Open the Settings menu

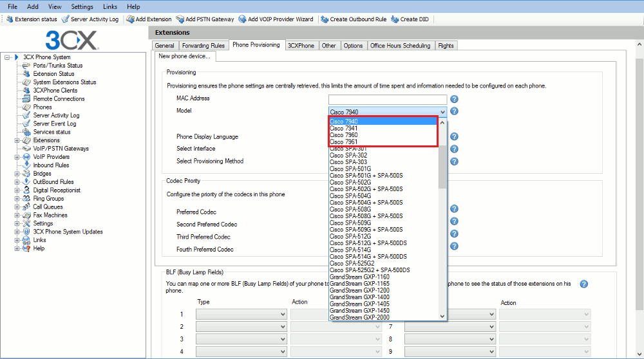coord(82,6)
